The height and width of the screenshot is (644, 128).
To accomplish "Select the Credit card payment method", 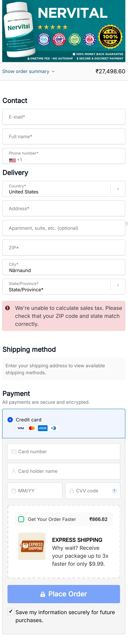I will pyautogui.click(x=10, y=420).
